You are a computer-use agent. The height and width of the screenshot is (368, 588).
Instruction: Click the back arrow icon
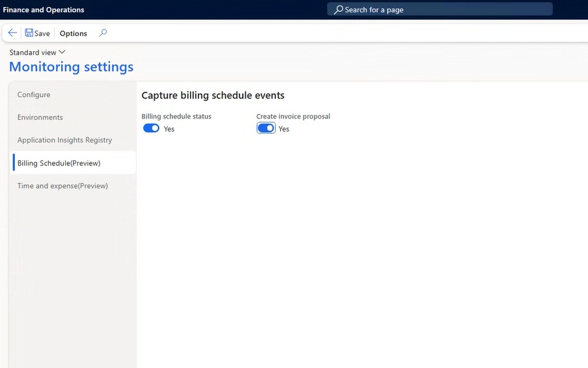pyautogui.click(x=12, y=33)
